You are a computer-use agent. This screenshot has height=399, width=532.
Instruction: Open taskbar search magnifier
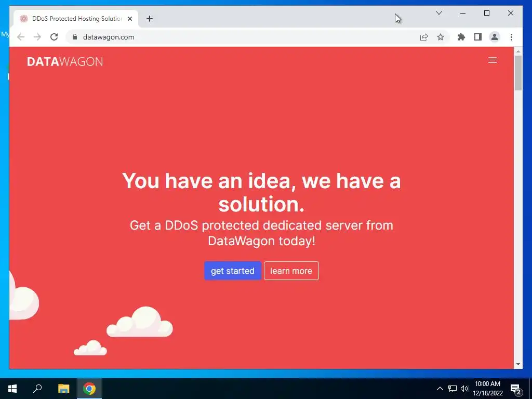coord(37,389)
